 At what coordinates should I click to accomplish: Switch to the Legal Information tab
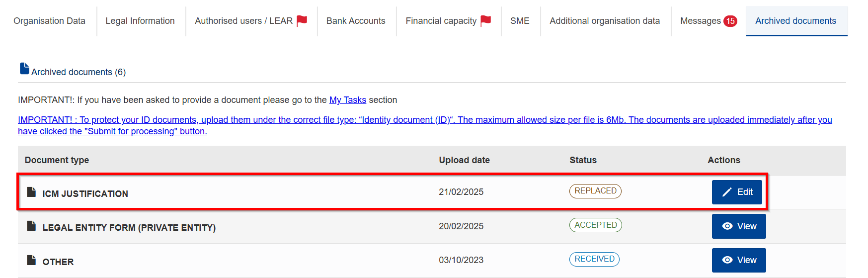pos(140,21)
